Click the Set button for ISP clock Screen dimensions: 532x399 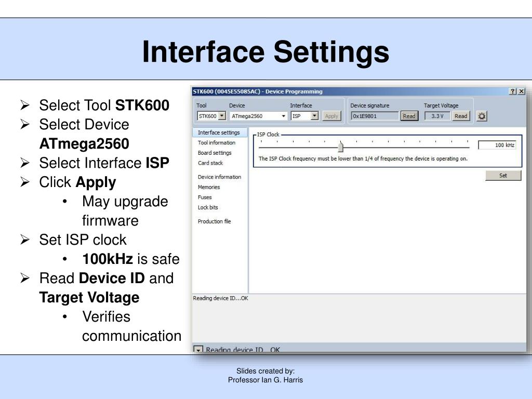point(503,176)
